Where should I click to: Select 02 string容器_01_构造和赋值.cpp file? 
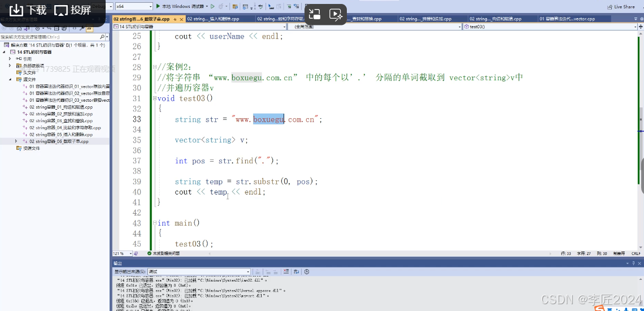pos(61,107)
